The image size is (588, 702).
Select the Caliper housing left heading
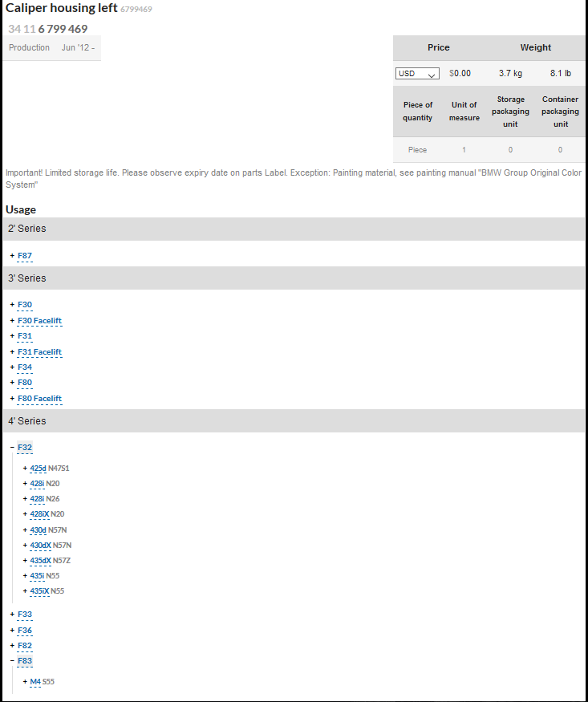pos(61,8)
